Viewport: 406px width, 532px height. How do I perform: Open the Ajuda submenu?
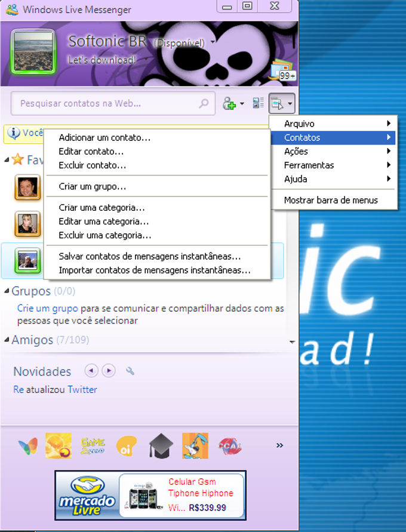pyautogui.click(x=333, y=179)
